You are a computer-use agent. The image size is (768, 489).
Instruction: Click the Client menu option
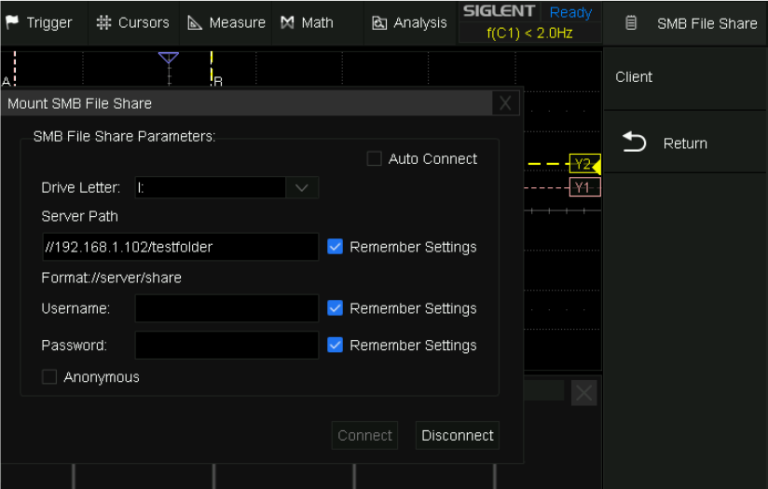(634, 77)
